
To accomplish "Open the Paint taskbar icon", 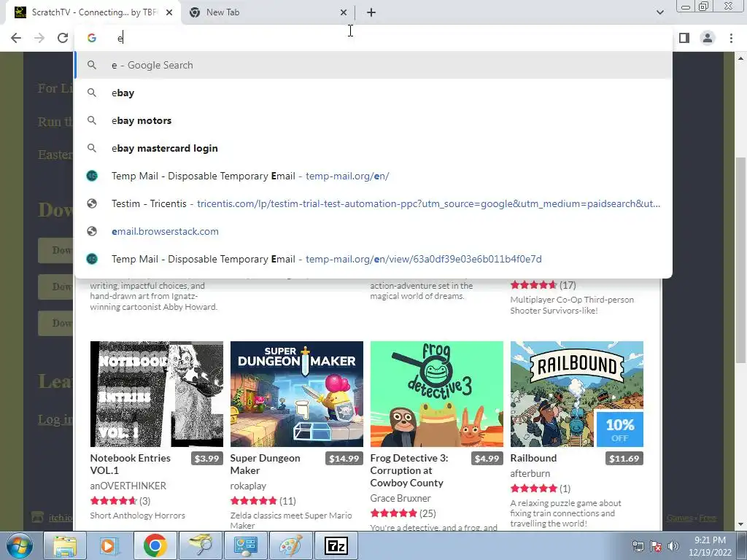I will point(290,545).
